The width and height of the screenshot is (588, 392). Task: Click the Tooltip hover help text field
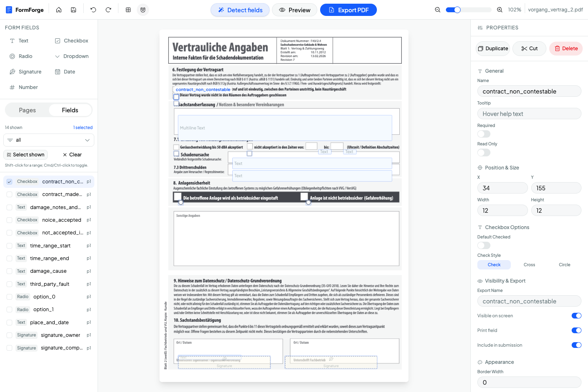click(529, 114)
